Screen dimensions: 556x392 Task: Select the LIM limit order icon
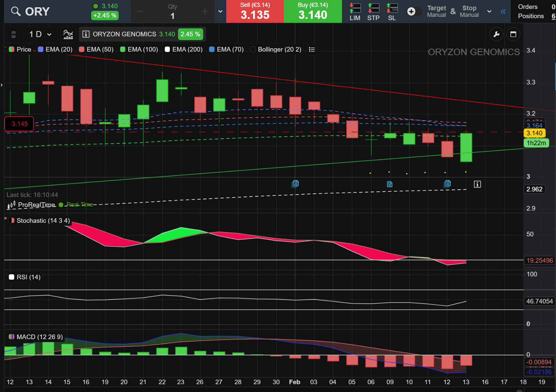(355, 12)
